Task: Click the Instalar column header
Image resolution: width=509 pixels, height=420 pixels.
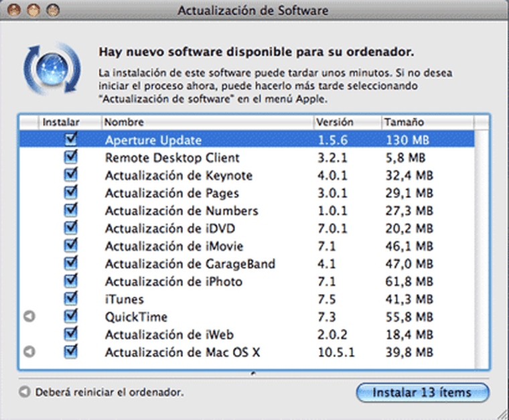Action: click(x=61, y=123)
